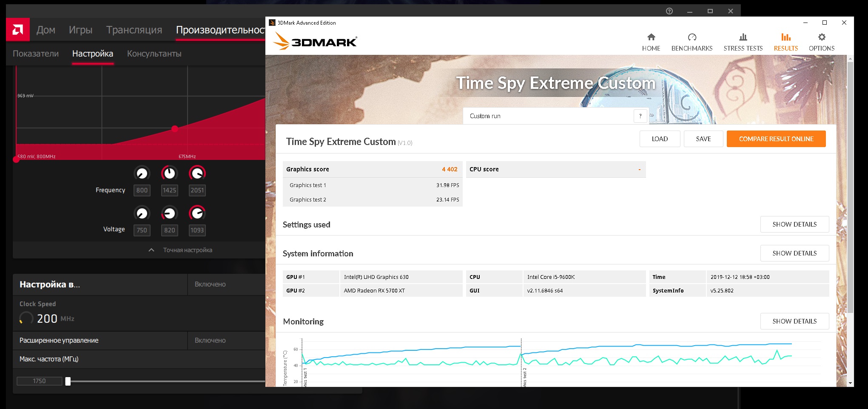The height and width of the screenshot is (409, 868).
Task: Click the Graphics test 1 row 31.98 FPS
Action: pos(373,185)
